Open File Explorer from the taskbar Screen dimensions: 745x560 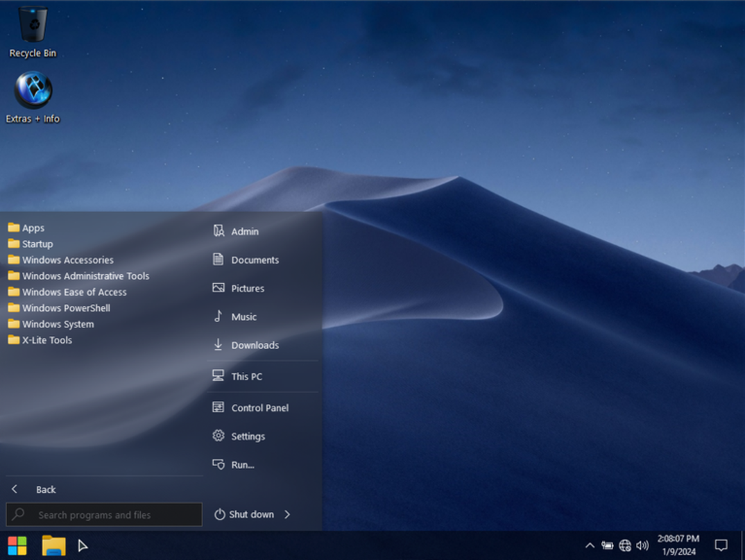(53, 545)
